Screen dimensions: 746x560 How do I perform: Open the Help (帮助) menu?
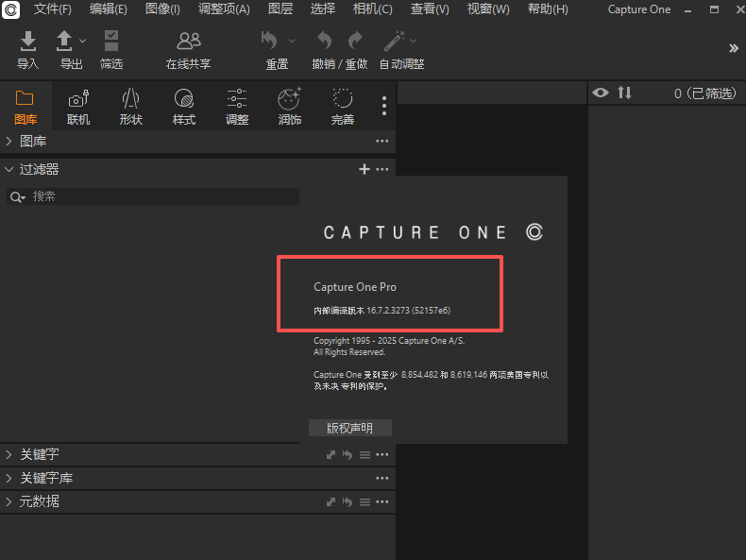[548, 9]
